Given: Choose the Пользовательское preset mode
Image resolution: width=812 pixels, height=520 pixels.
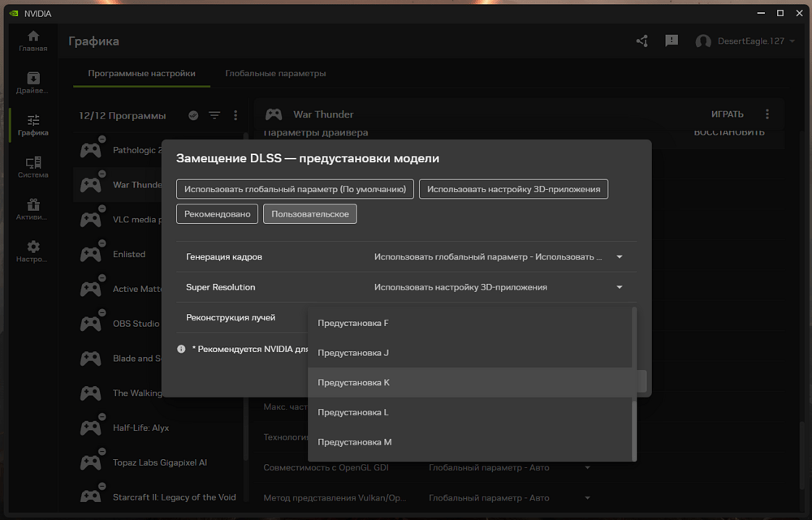Looking at the screenshot, I should pyautogui.click(x=310, y=213).
